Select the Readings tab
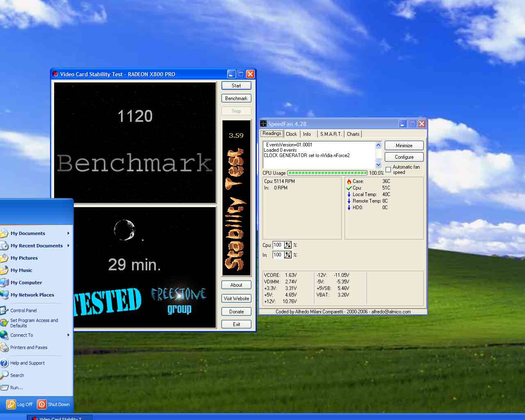Viewport: 525px width, 420px height. (272, 134)
